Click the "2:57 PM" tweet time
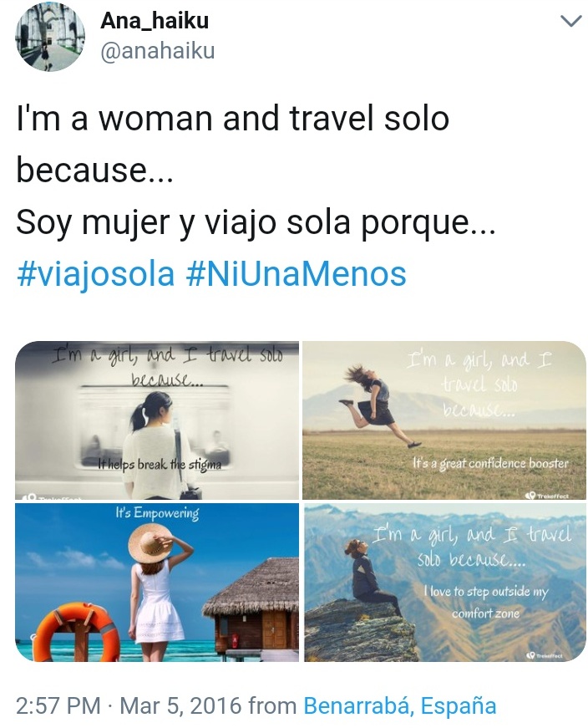The image size is (588, 728). [x=58, y=705]
